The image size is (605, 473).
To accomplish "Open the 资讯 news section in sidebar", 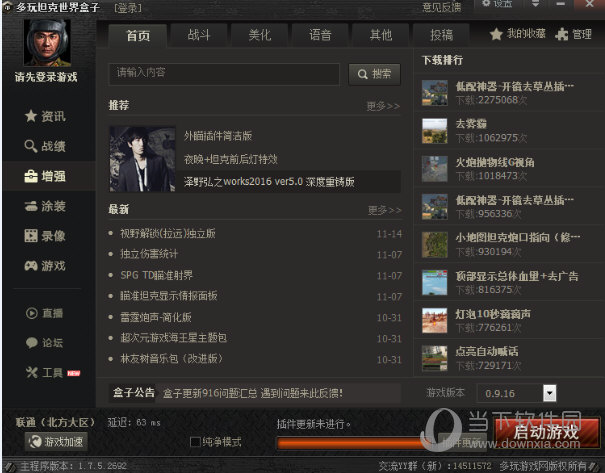I will (x=46, y=117).
